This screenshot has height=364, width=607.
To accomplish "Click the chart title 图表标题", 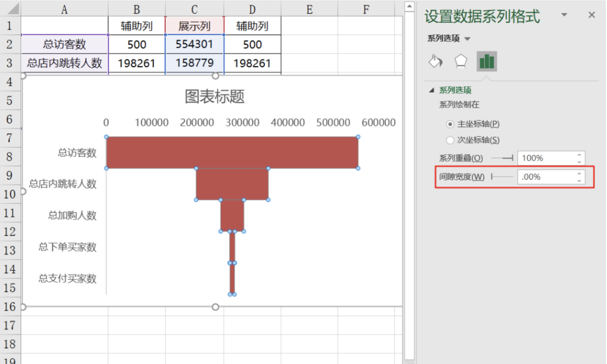I will tap(214, 96).
